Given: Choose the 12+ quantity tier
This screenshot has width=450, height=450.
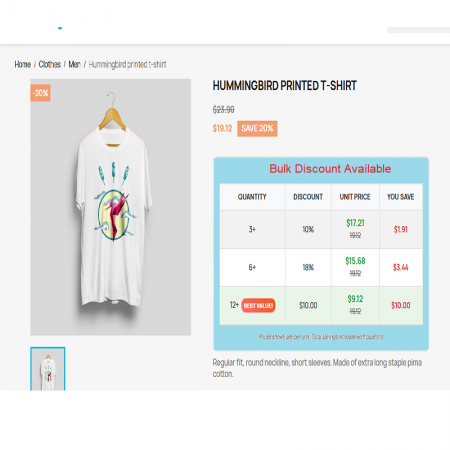Looking at the screenshot, I should point(321,305).
